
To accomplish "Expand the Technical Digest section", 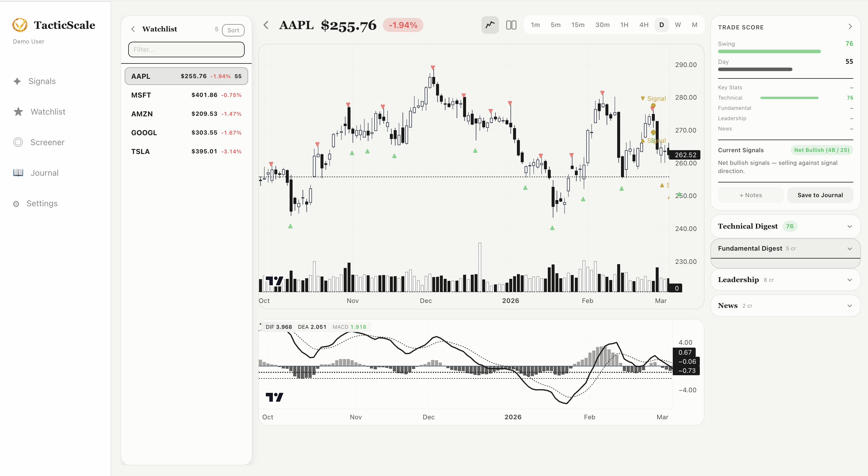I will (785, 226).
